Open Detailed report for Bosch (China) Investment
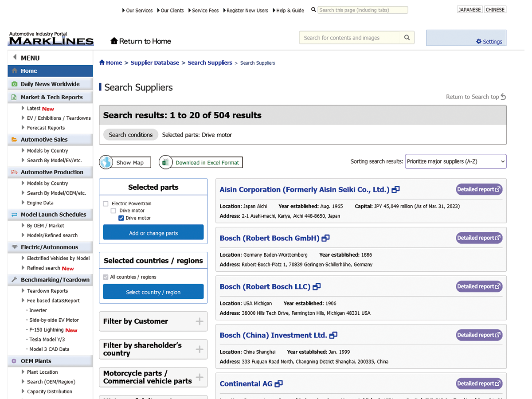The width and height of the screenshot is (532, 399). tap(479, 335)
